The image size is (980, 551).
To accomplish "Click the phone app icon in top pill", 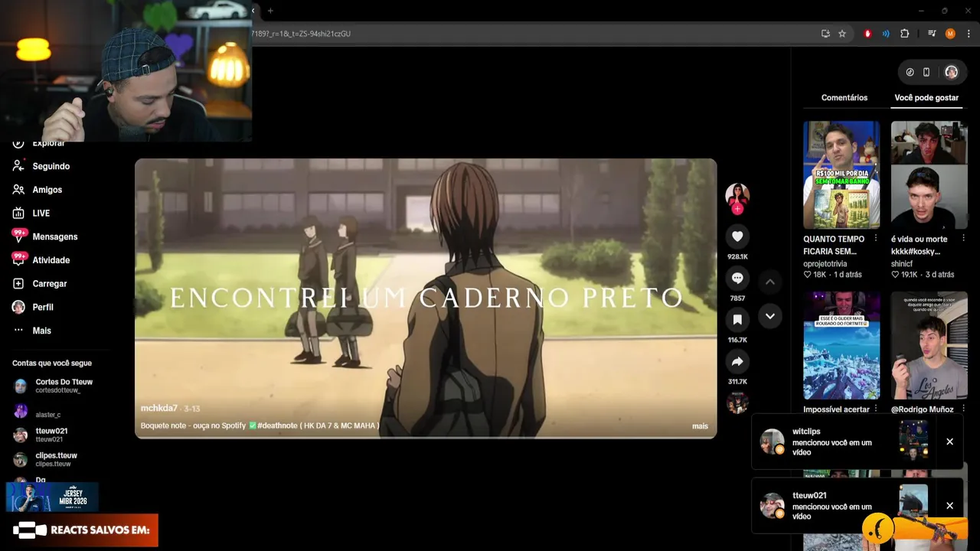I will [926, 72].
